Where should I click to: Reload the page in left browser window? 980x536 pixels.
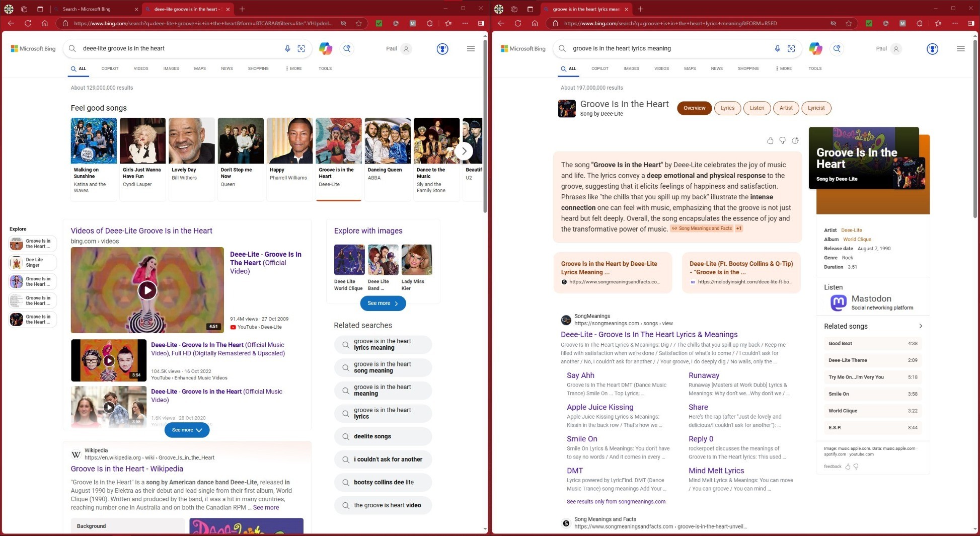[x=28, y=23]
